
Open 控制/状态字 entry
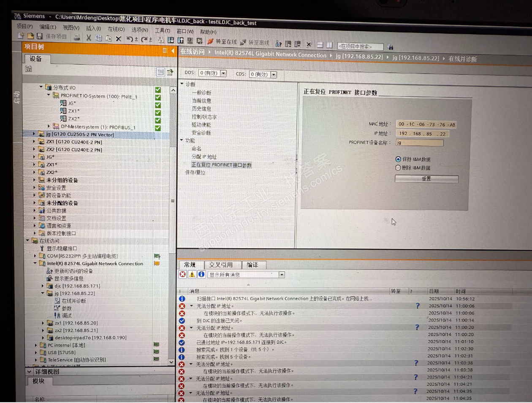pos(204,116)
